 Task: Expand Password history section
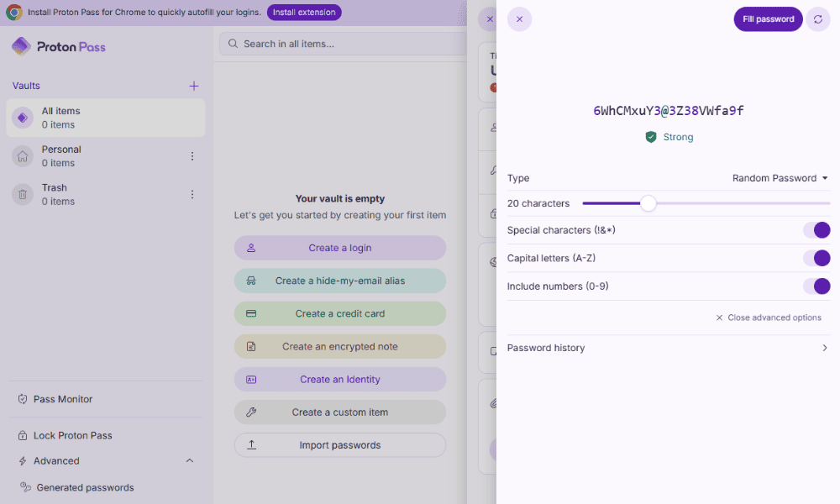click(x=668, y=348)
